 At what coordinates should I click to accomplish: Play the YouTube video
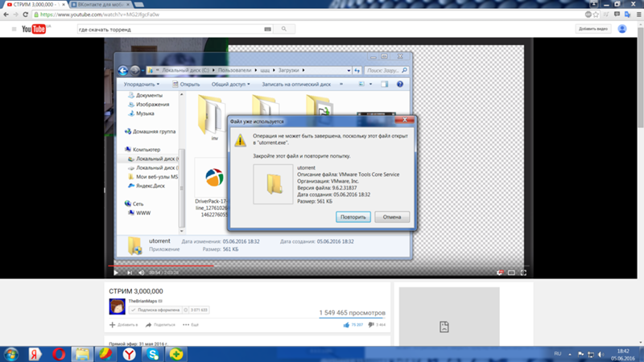point(116,273)
